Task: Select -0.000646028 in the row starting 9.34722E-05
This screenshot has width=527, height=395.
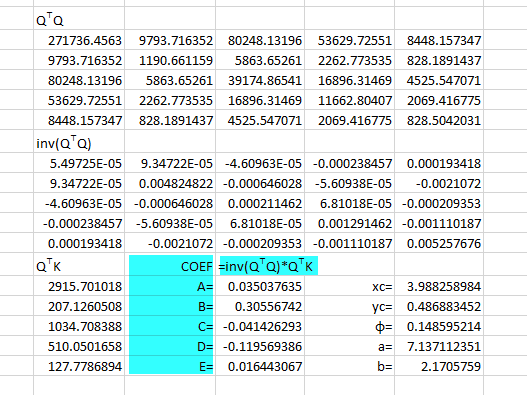Action: 260,184
